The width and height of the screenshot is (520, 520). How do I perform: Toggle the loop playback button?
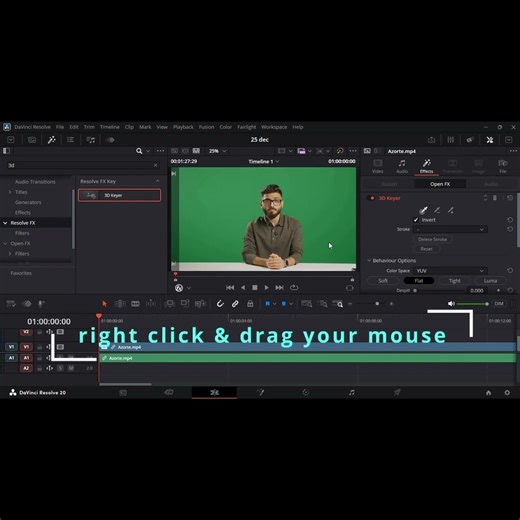coord(294,287)
